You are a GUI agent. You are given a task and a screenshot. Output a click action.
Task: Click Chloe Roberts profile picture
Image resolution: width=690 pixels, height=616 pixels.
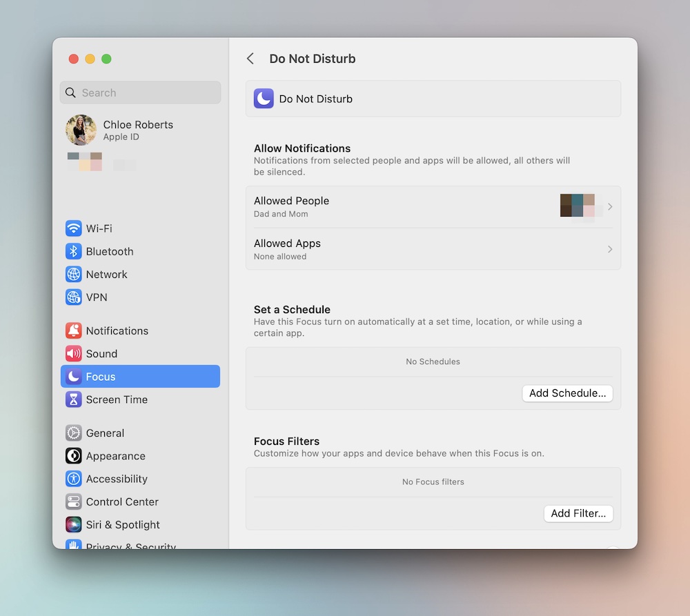(81, 130)
